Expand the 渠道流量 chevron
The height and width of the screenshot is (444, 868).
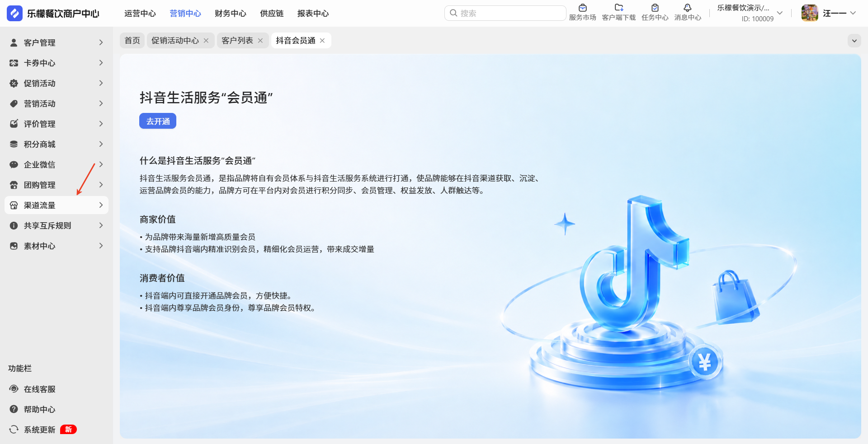pos(101,205)
